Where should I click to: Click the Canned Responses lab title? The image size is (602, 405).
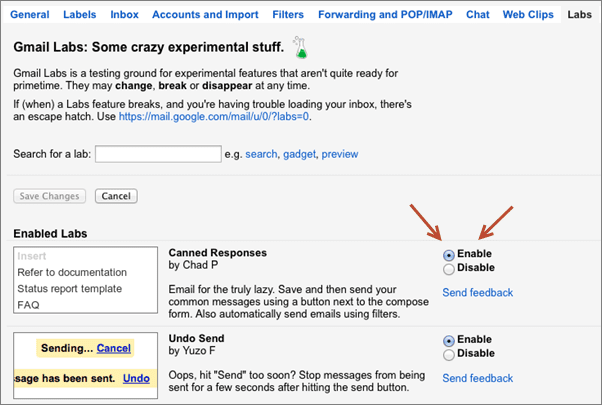pos(218,253)
